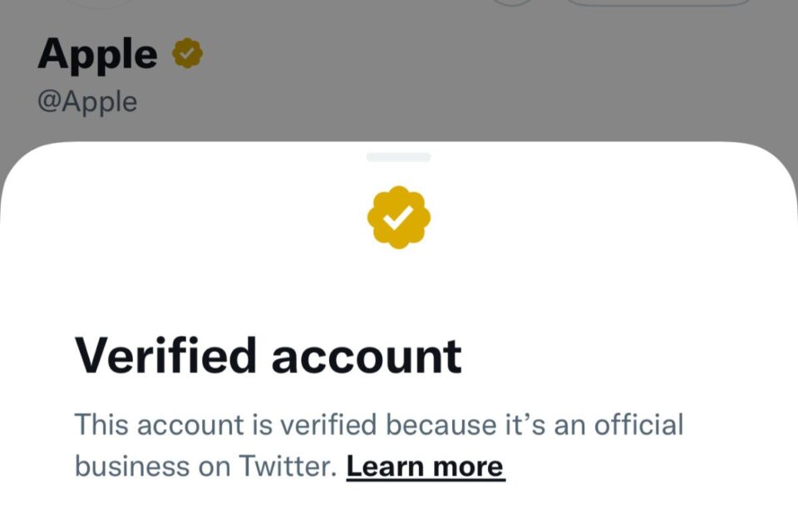Viewport: 798px width, 532px height.
Task: Tap the large gold checkmark badge
Action: [x=399, y=217]
